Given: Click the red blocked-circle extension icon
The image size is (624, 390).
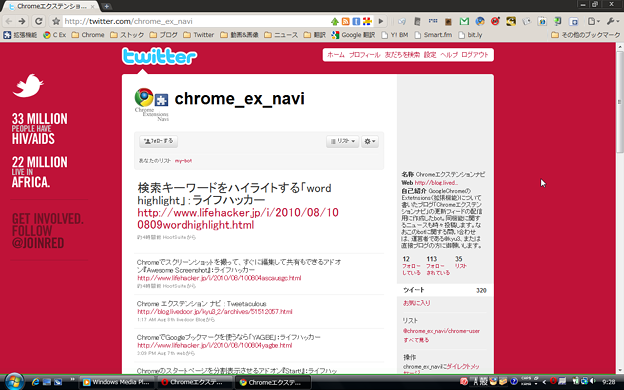Looking at the screenshot, I should coord(495,21).
